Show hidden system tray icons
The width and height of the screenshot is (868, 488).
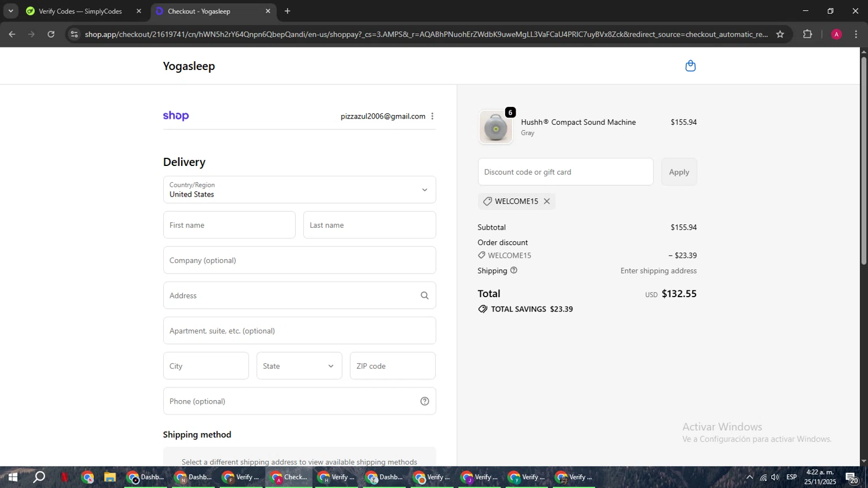[749, 478]
